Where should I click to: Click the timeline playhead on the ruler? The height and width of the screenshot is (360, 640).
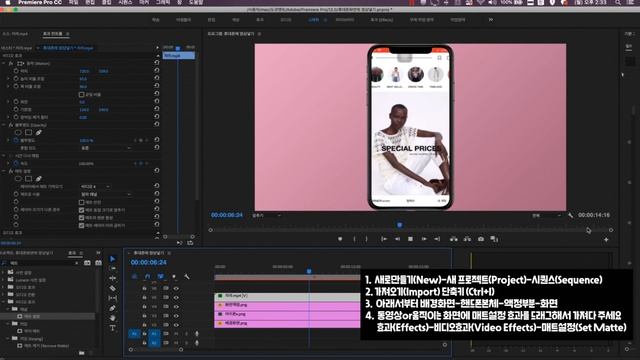point(309,271)
